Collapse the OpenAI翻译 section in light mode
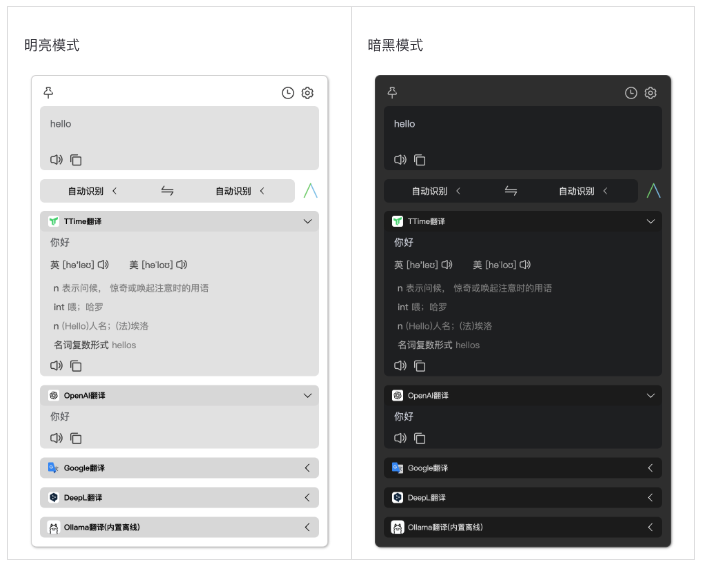This screenshot has height=566, width=707. click(x=308, y=396)
